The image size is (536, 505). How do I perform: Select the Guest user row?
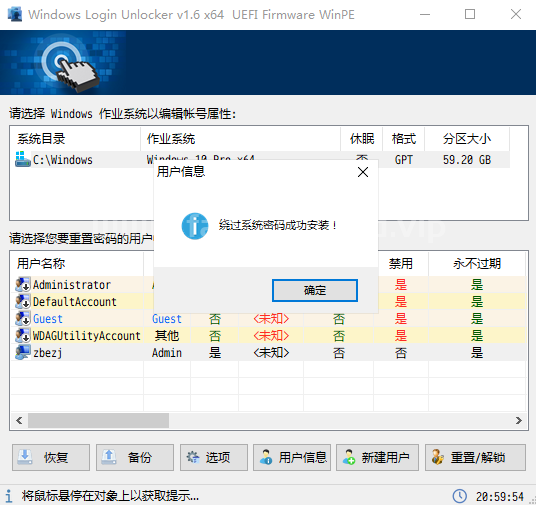click(268, 319)
